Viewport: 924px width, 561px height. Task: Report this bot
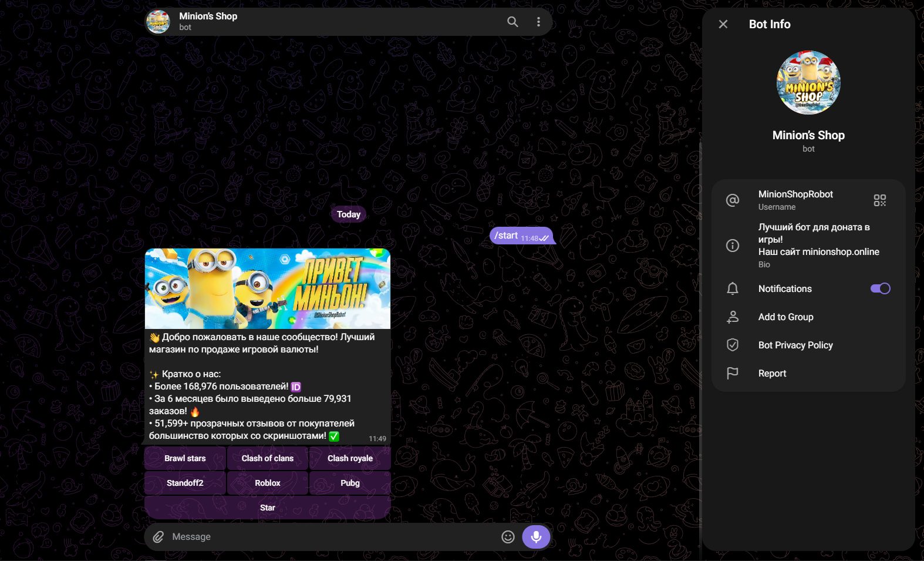[808, 373]
